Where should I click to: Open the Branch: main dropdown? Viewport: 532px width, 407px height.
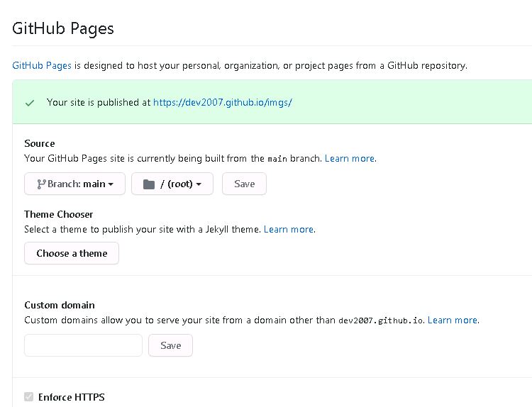coord(74,184)
